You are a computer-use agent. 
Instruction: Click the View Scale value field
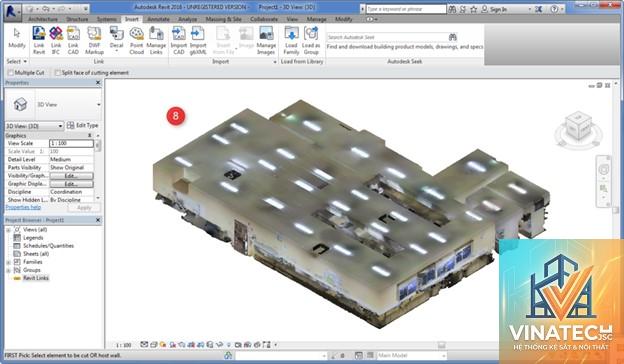click(71, 143)
